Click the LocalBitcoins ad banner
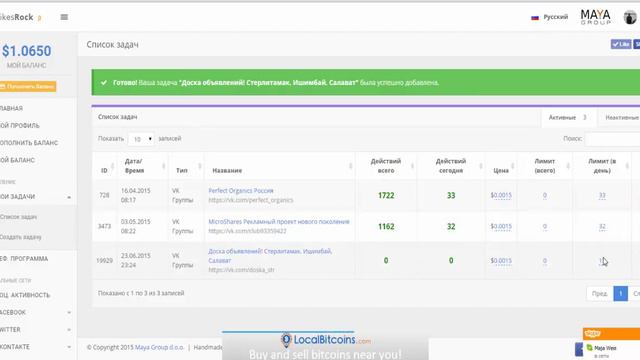 click(x=325, y=346)
